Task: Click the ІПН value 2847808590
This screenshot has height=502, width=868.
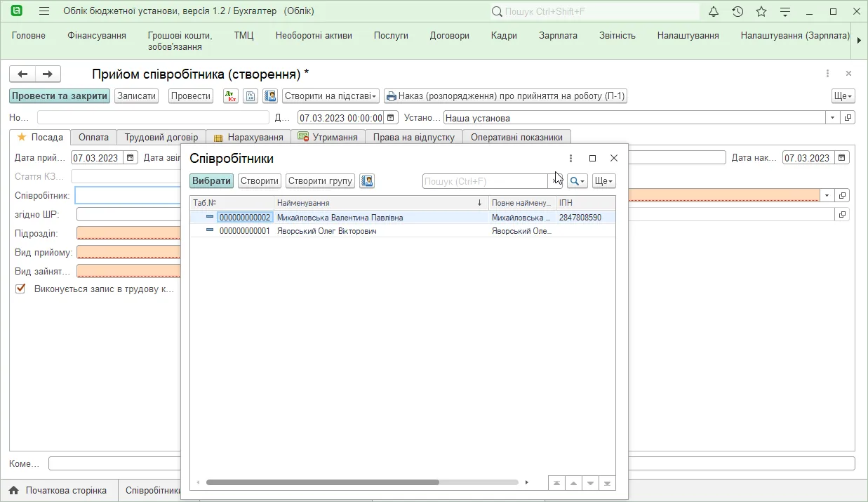Action: (580, 218)
